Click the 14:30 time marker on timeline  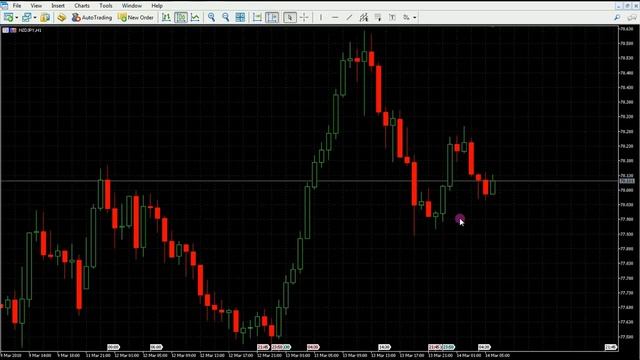coord(384,347)
